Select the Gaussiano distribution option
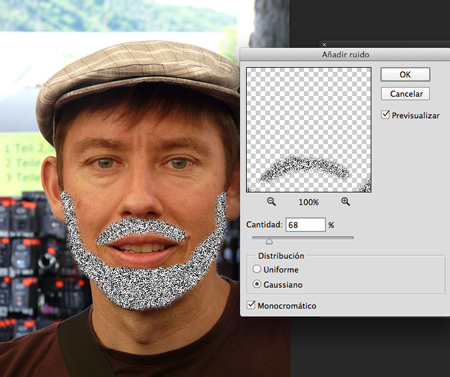This screenshot has height=377, width=450. 257,284
